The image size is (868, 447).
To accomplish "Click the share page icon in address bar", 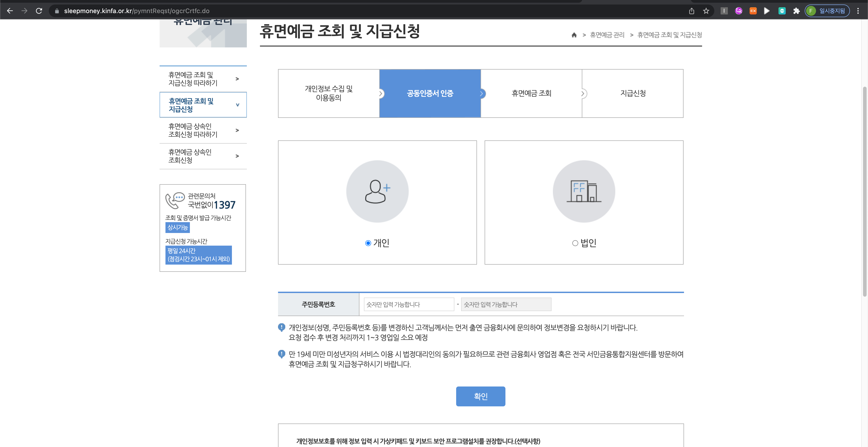I will [x=691, y=11].
